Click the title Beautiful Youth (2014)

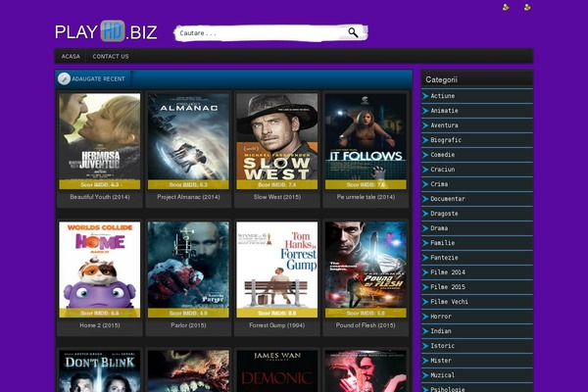click(100, 197)
